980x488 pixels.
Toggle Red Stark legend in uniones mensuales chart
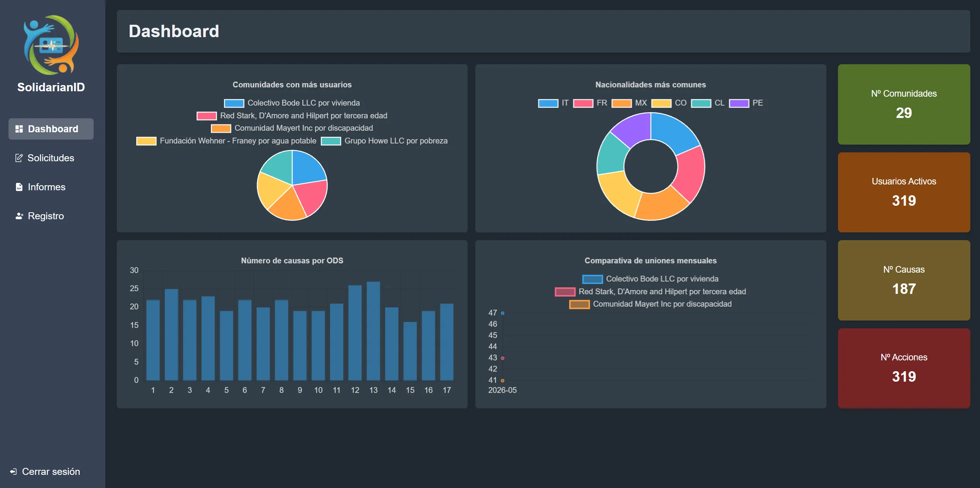tap(651, 292)
